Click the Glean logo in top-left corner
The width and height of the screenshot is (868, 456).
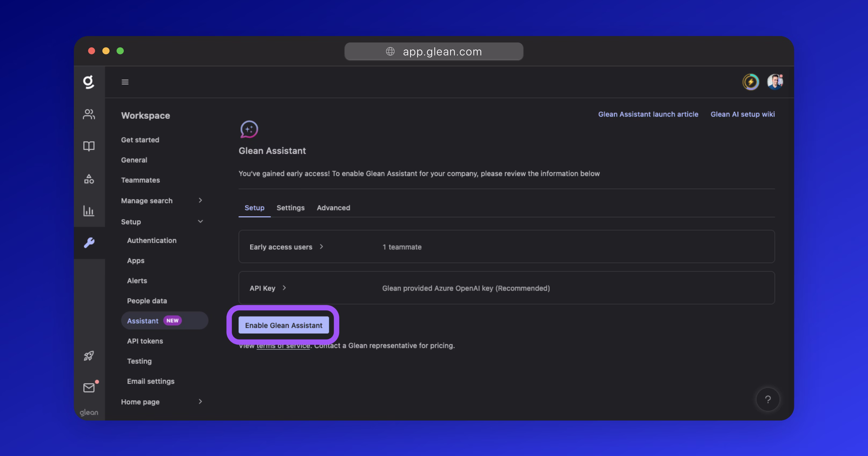pyautogui.click(x=89, y=82)
